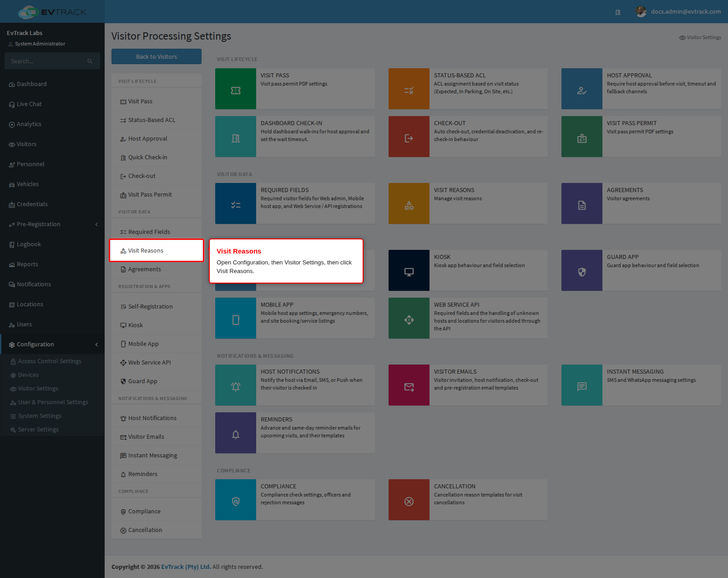Image resolution: width=728 pixels, height=578 pixels.
Task: Click the EvTrack logo in the header
Action: point(52,12)
